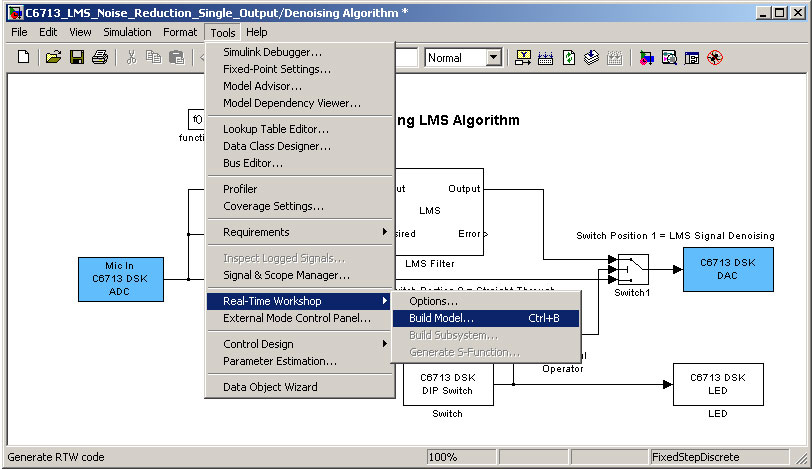Click FixedStepDiscrete in status bar
812x469 pixels.
[720, 457]
